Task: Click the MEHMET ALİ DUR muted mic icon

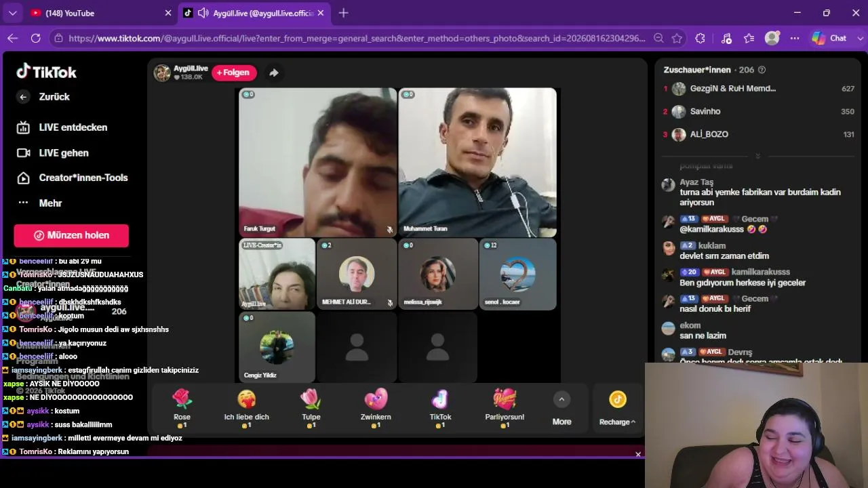Action: (390, 303)
